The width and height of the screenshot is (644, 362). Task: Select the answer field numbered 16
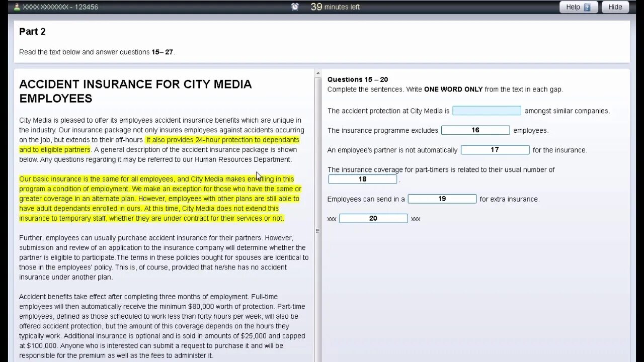coord(475,130)
